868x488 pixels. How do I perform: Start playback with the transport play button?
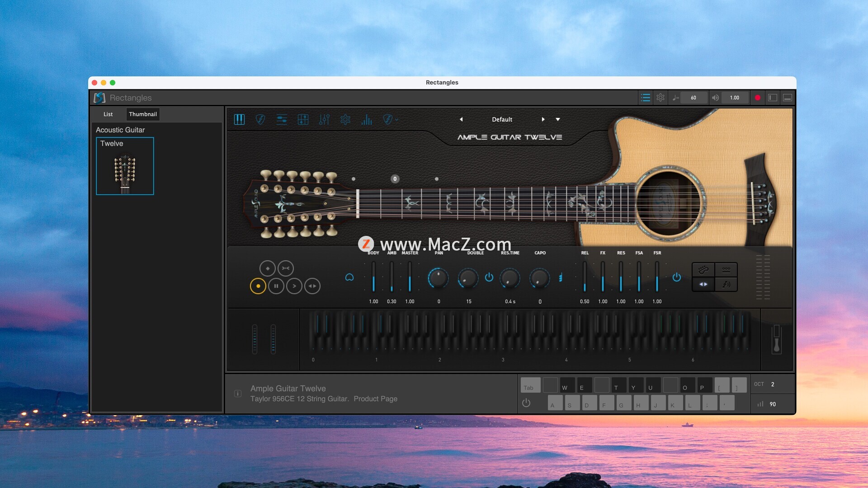pos(294,286)
